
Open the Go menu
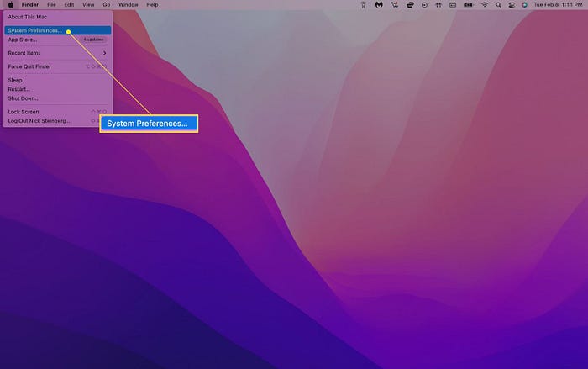click(x=107, y=5)
